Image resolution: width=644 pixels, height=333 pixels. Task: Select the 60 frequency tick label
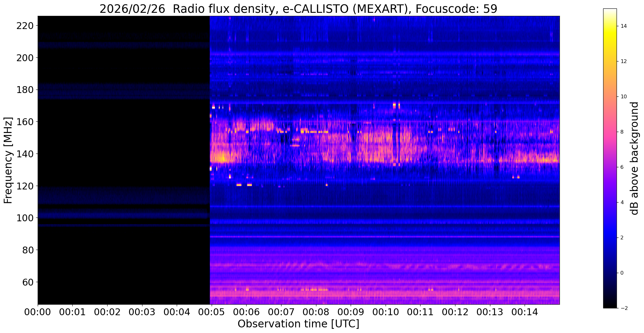pos(28,282)
